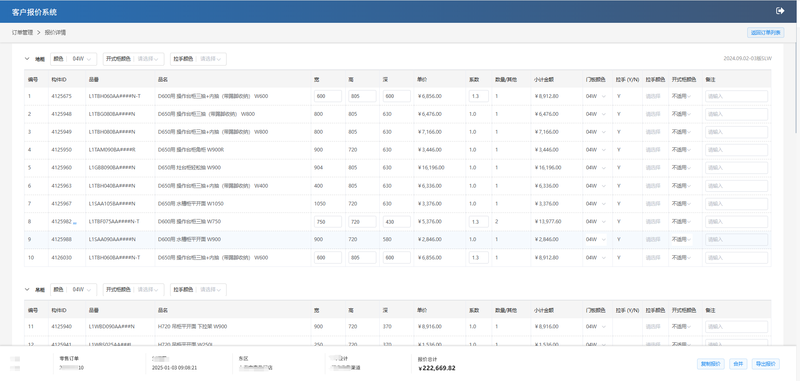Go to 订单管理 breadcrumb link

(22, 32)
